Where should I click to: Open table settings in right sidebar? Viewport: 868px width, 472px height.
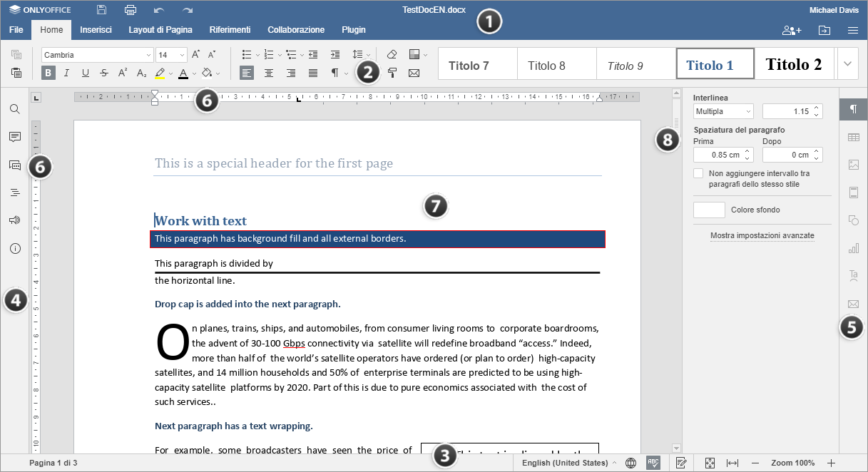tap(853, 137)
